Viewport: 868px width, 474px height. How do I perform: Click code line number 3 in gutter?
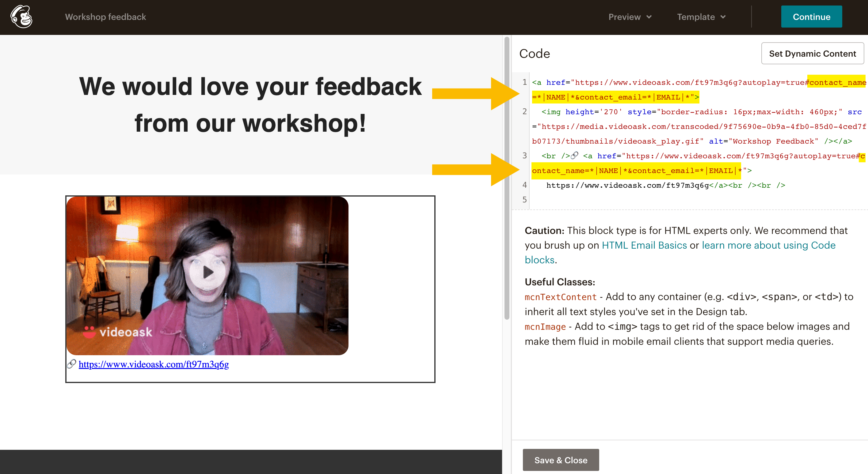coord(524,156)
